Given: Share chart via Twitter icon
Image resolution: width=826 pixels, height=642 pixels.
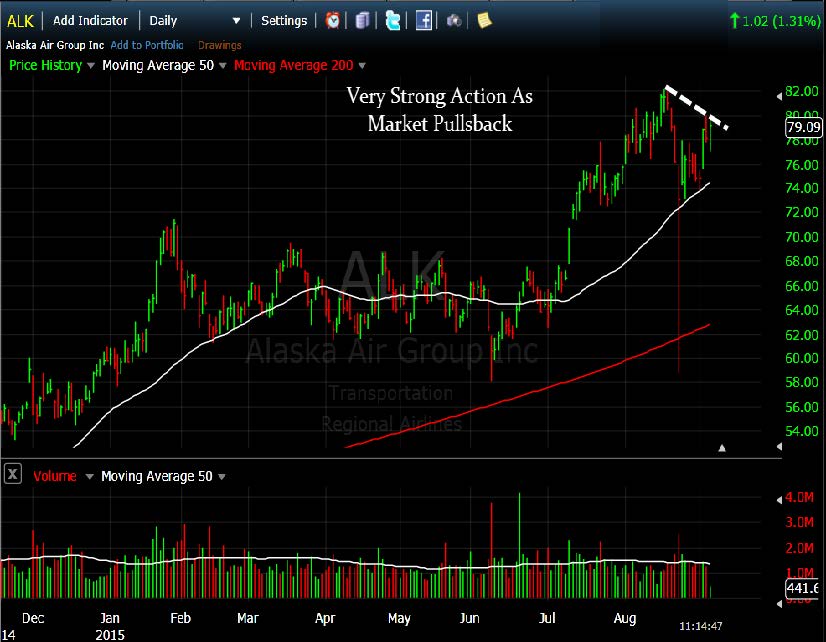Looking at the screenshot, I should [x=392, y=21].
